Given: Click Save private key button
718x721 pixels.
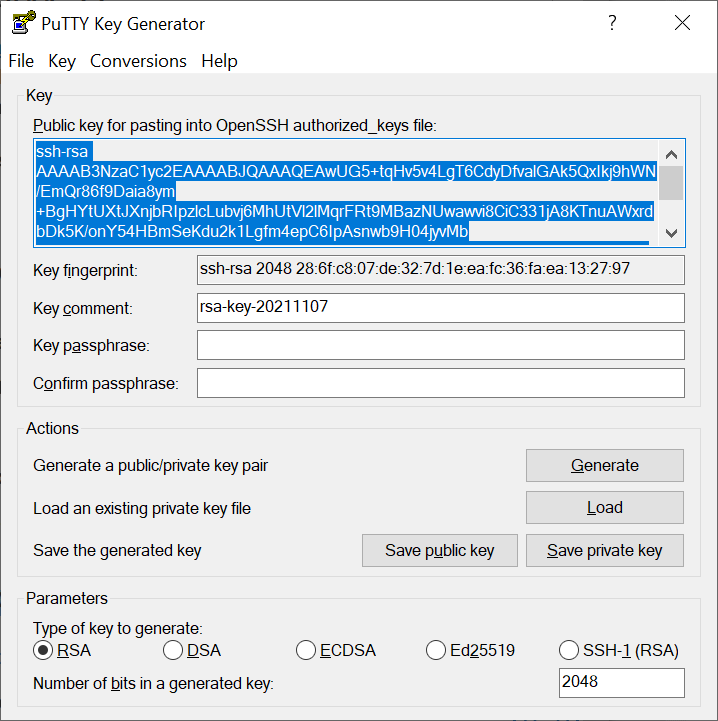Looking at the screenshot, I should point(604,550).
